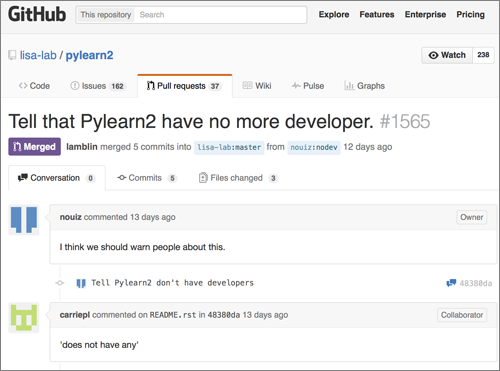
Task: Open the Enterprise page
Action: [x=425, y=15]
